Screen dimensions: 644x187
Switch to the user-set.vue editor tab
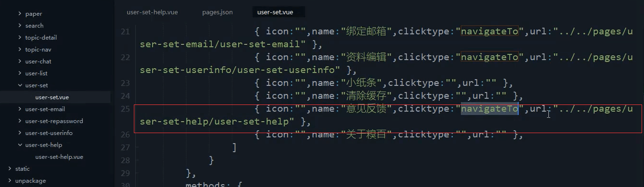(x=275, y=12)
